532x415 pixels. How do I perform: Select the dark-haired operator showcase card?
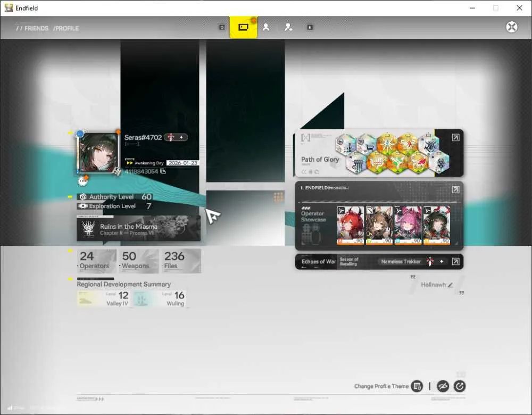coord(437,225)
